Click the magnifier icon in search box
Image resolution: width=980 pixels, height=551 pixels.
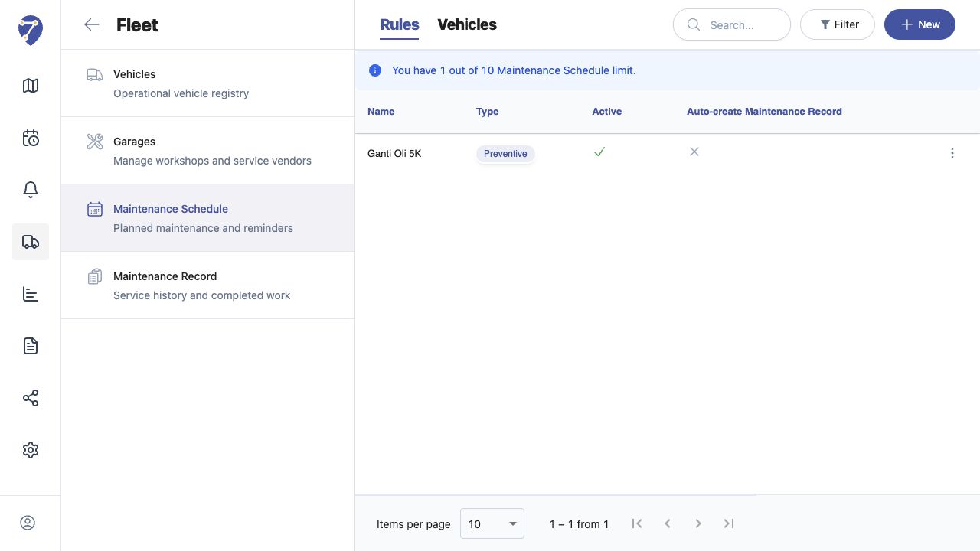(x=694, y=24)
